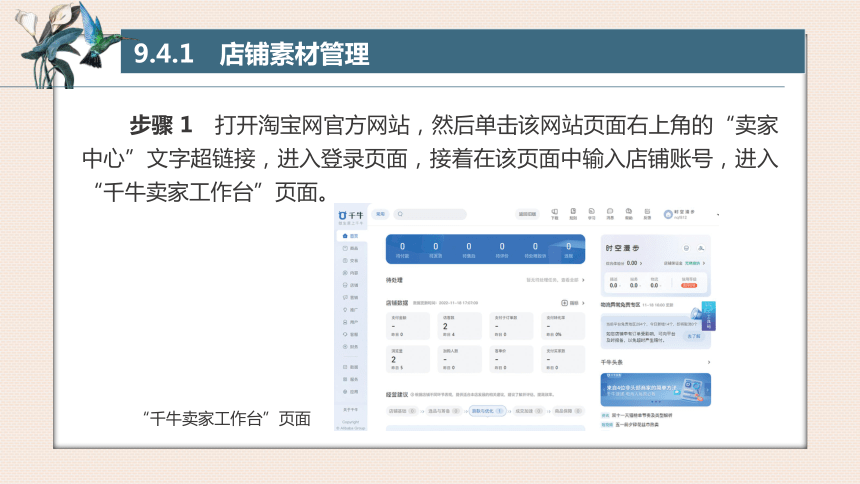This screenshot has height=484, width=860.
Task: Open 营销 in the Qianniu sidebar
Action: (350, 297)
